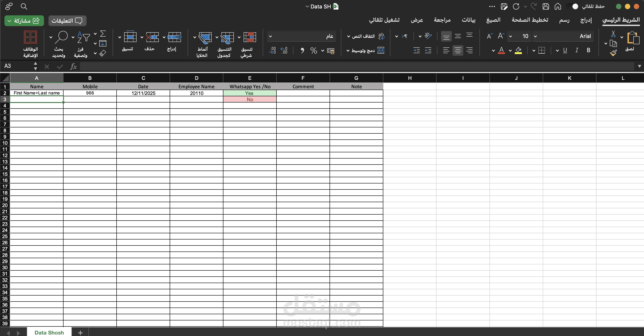This screenshot has height=336, width=644.
Task: Click the text orientation icon
Action: 428,36
